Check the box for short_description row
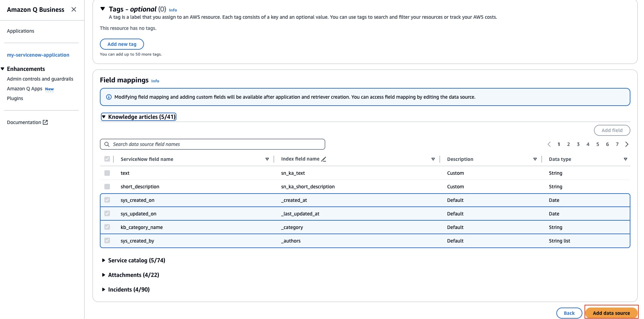Image resolution: width=644 pixels, height=319 pixels. pos(107,187)
